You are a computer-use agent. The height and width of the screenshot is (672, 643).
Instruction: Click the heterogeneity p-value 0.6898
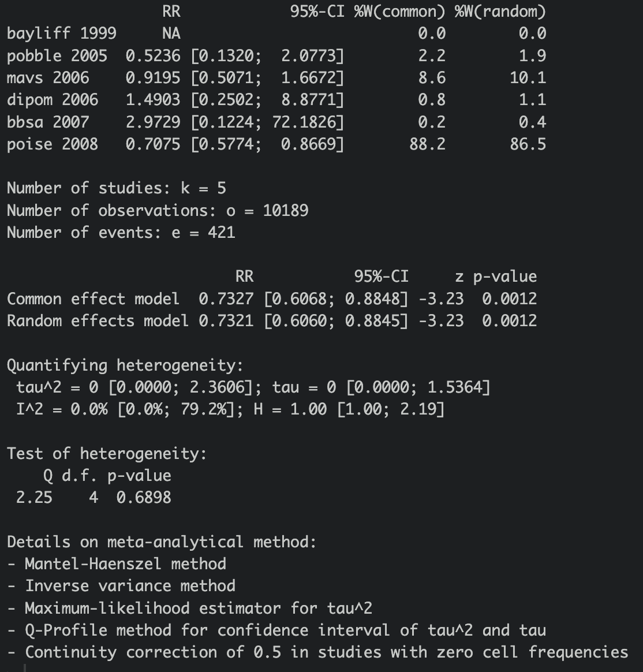click(144, 498)
